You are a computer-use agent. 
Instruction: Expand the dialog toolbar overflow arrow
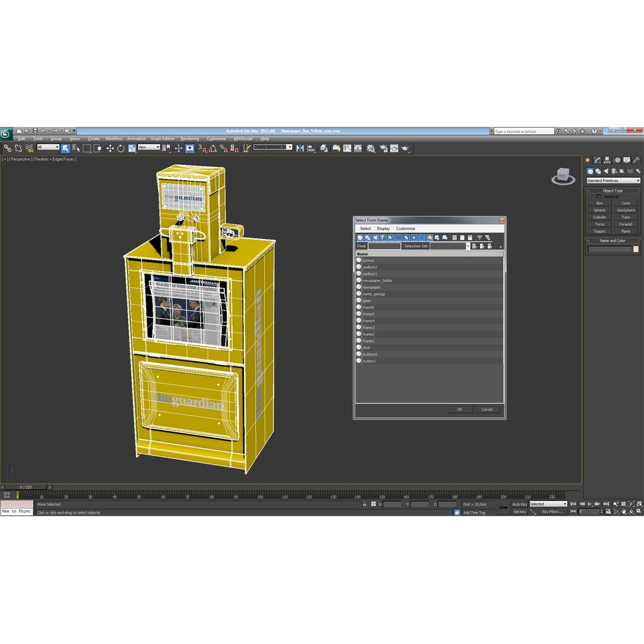[500, 247]
